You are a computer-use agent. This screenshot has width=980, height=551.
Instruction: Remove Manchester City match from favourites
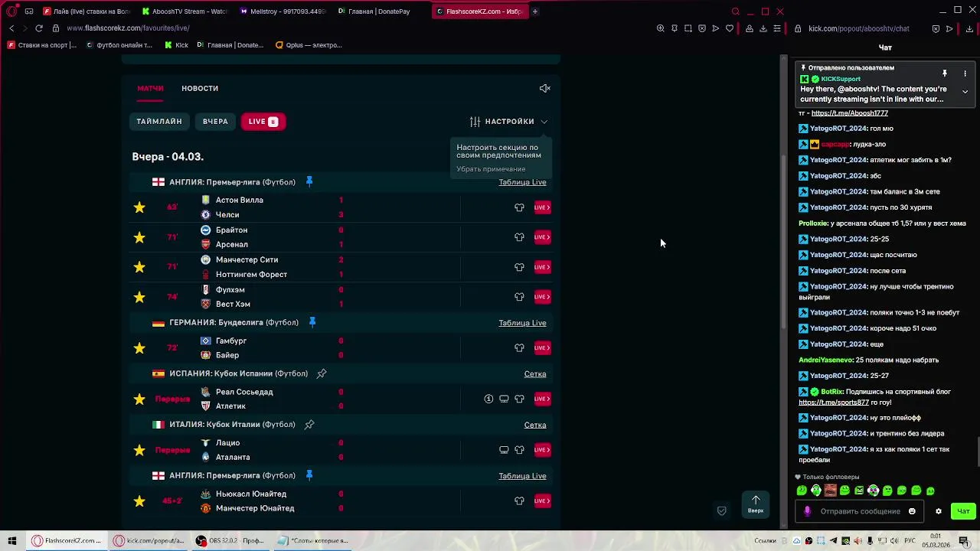[139, 267]
